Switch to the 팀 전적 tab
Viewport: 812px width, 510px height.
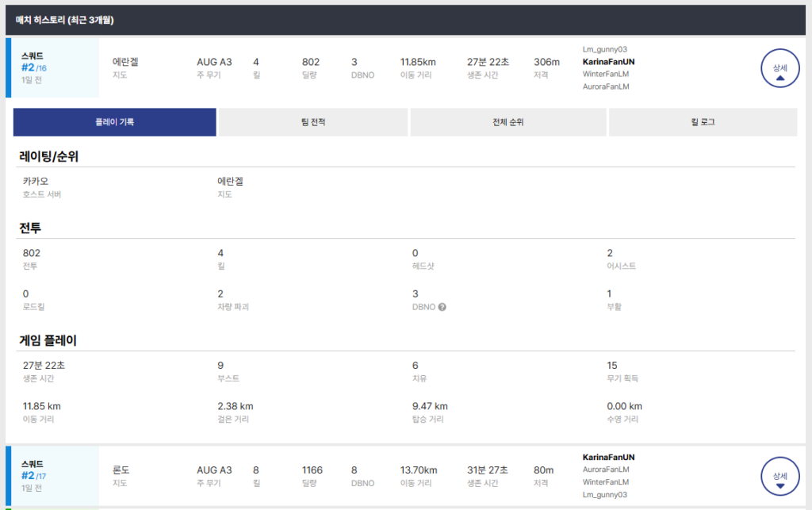[314, 122]
